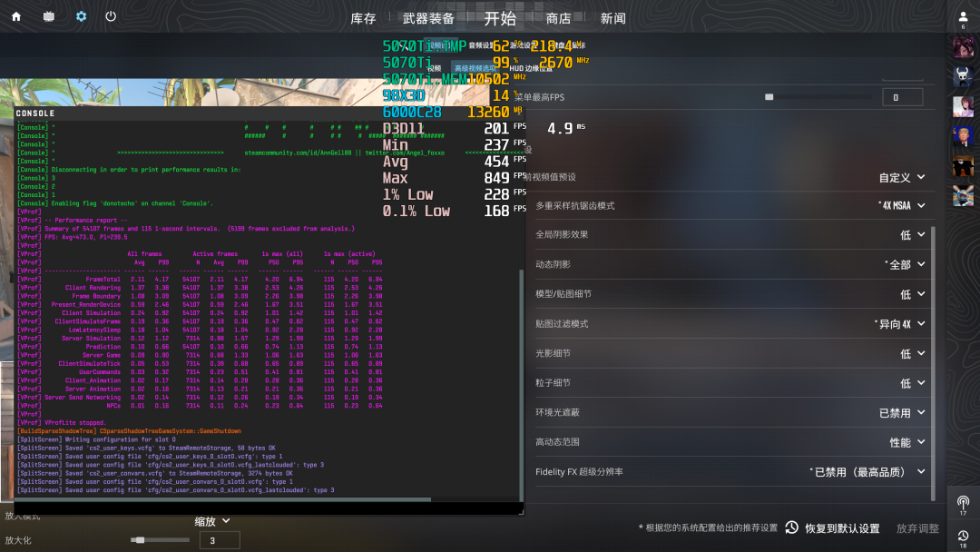Click the power quit icon
The height and width of the screenshot is (552, 980).
click(111, 17)
